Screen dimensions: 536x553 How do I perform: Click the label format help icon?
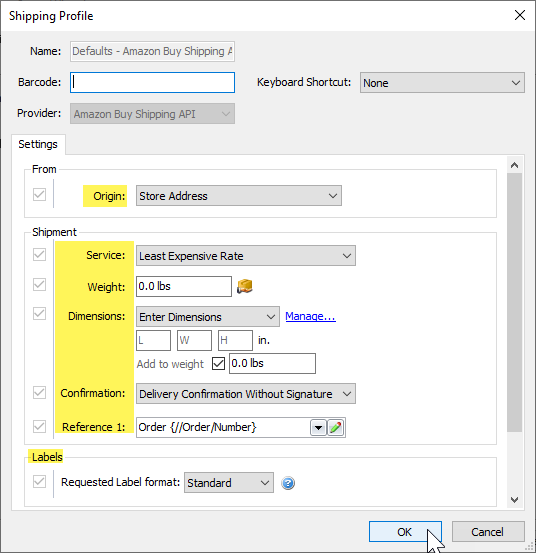pos(288,483)
